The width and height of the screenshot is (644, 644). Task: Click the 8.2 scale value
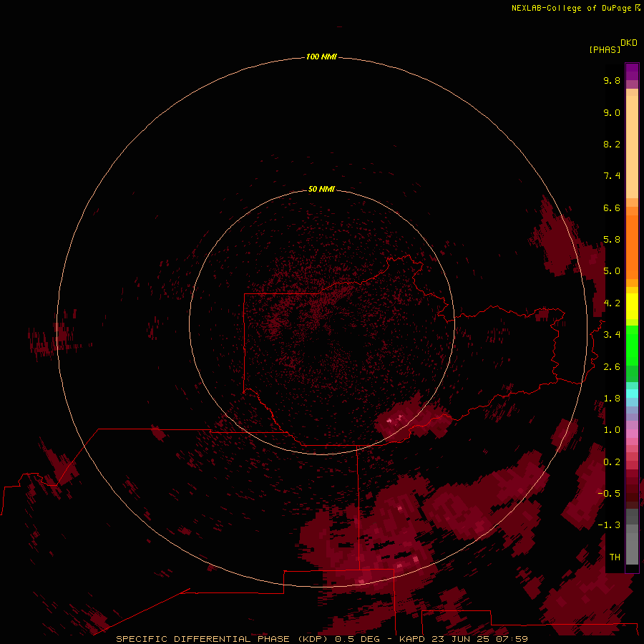tap(612, 144)
